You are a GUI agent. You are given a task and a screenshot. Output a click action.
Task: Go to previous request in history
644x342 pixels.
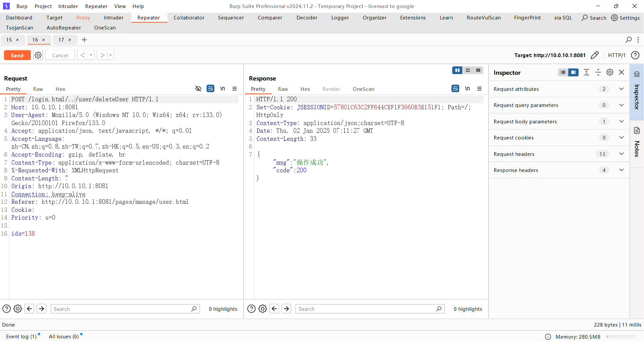83,55
